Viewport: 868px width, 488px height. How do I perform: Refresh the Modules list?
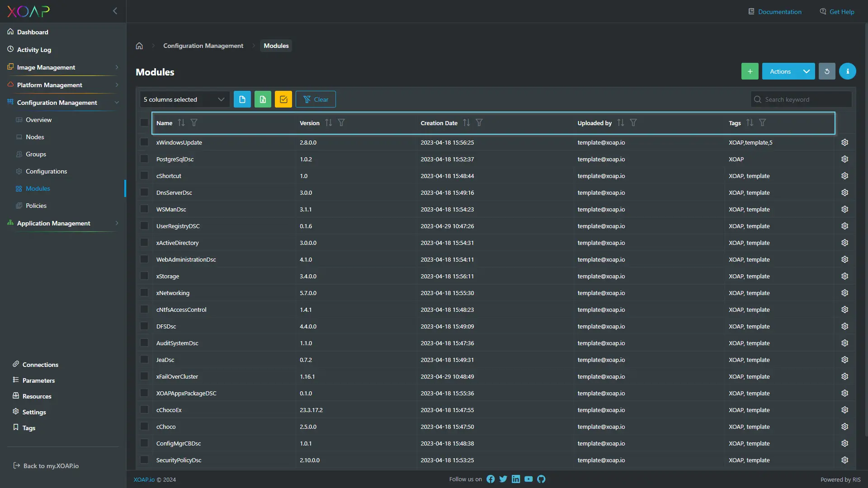pos(827,71)
